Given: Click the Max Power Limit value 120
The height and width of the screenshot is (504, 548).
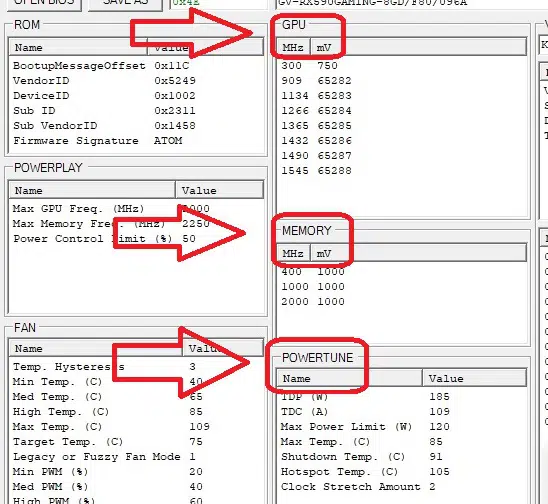Looking at the screenshot, I should pyautogui.click(x=440, y=427).
